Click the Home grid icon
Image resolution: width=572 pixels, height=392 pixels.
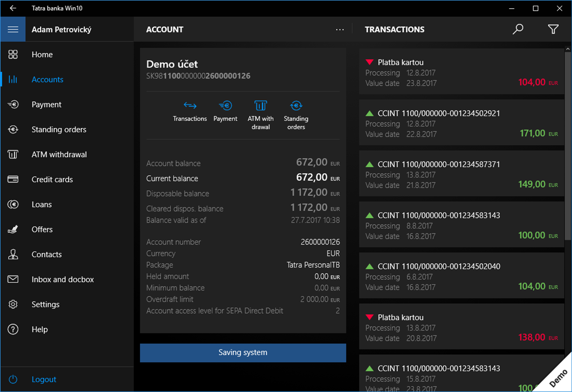[x=13, y=54]
